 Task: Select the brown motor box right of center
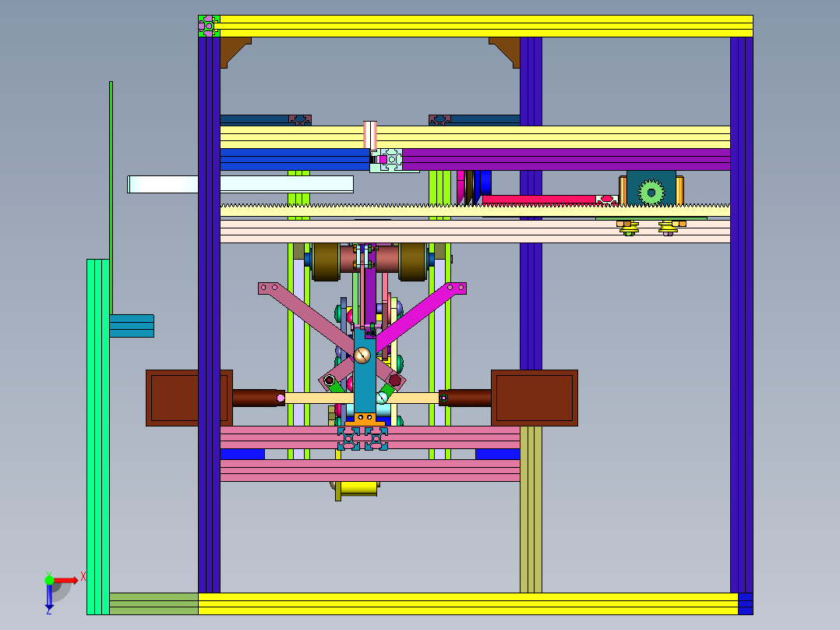click(534, 398)
